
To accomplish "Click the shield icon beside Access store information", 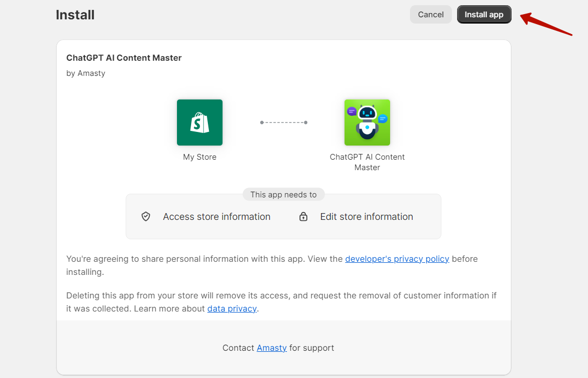I will point(146,216).
